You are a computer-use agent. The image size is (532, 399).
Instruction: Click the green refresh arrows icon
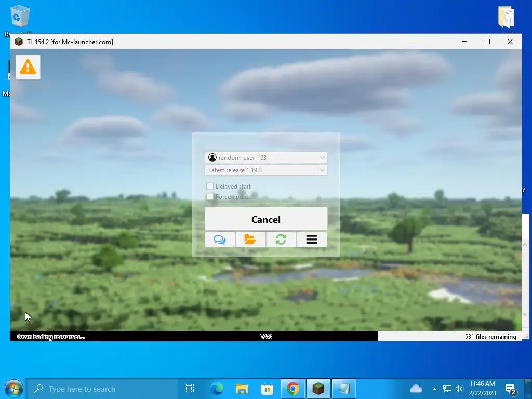(x=281, y=240)
